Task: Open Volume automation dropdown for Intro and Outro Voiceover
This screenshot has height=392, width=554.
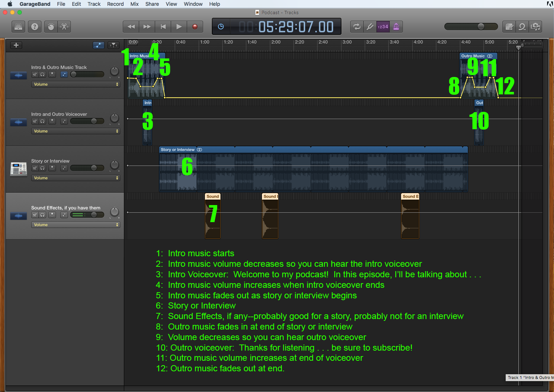Action: 76,131
